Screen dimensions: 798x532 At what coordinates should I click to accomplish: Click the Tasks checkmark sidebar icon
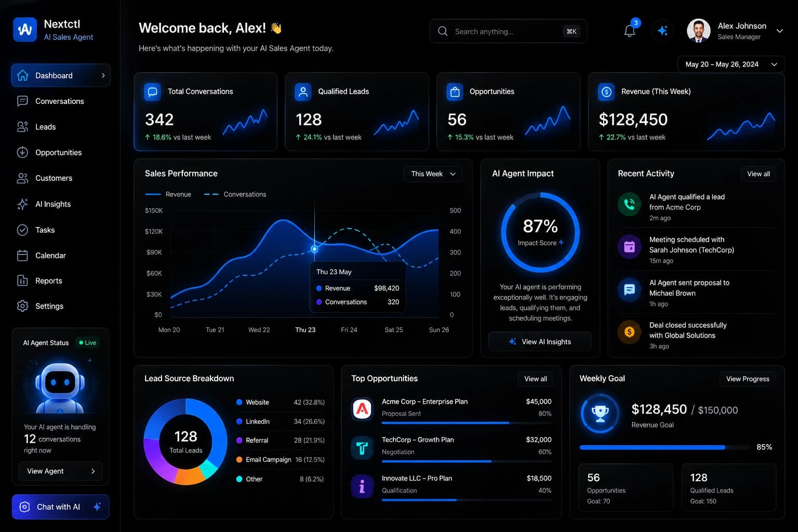[22, 230]
